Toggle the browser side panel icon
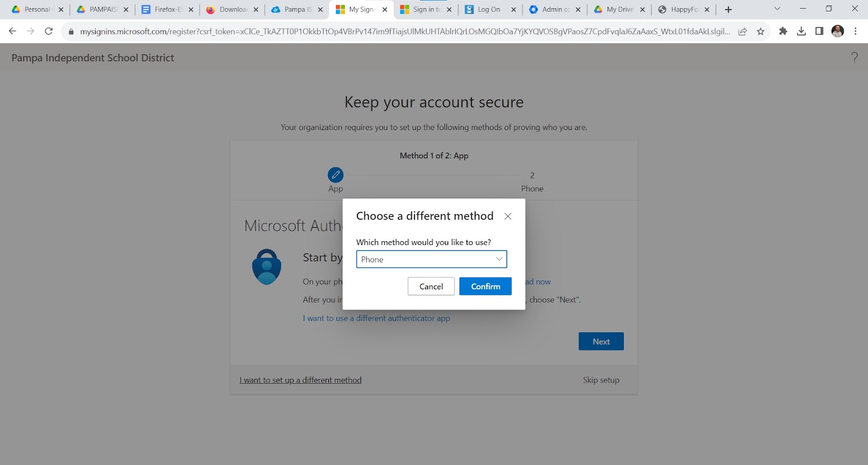868x465 pixels. tap(819, 31)
